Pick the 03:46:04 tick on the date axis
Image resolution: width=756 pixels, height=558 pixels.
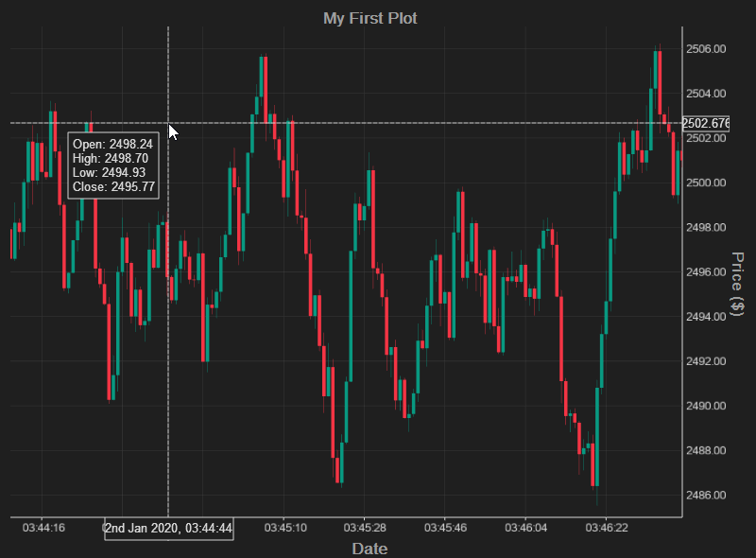(x=527, y=528)
